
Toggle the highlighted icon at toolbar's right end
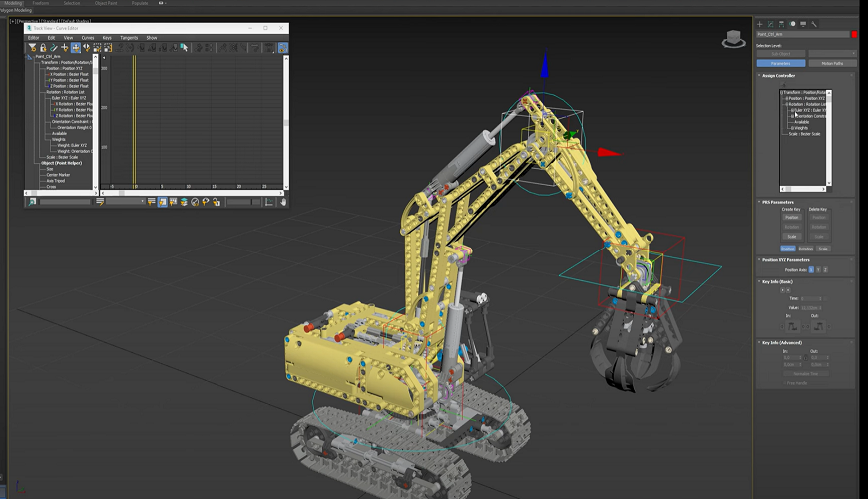pos(283,48)
